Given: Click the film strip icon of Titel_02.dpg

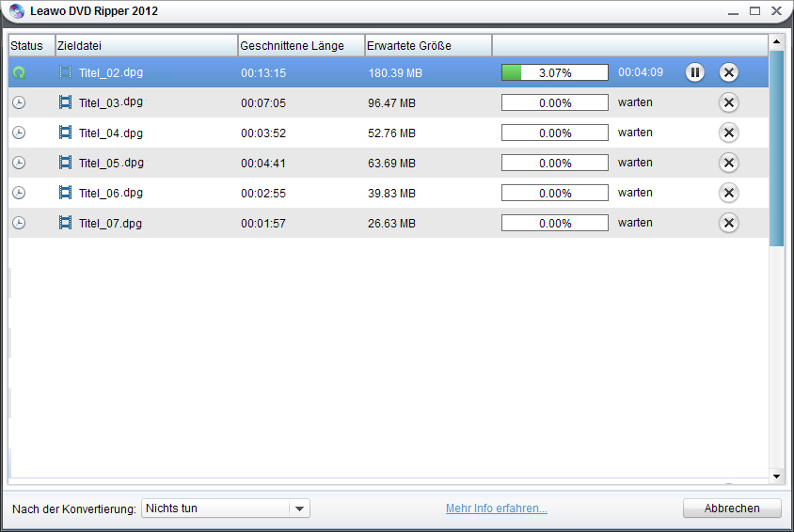Looking at the screenshot, I should point(65,72).
